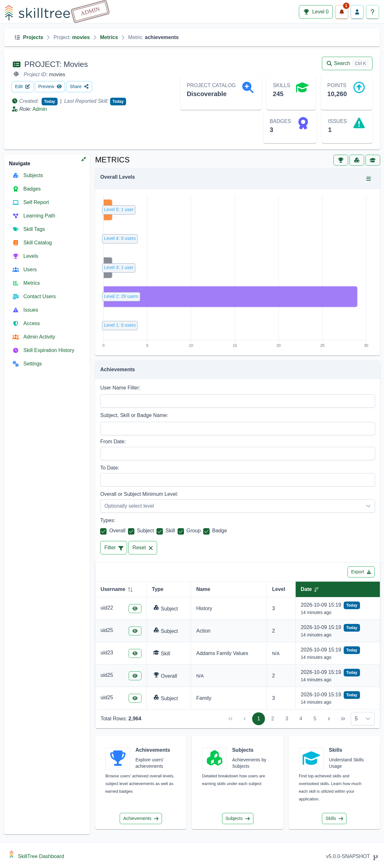Viewport: 384px width, 868px height.
Task: Open Learning Path in the sidebar
Action: (x=39, y=216)
